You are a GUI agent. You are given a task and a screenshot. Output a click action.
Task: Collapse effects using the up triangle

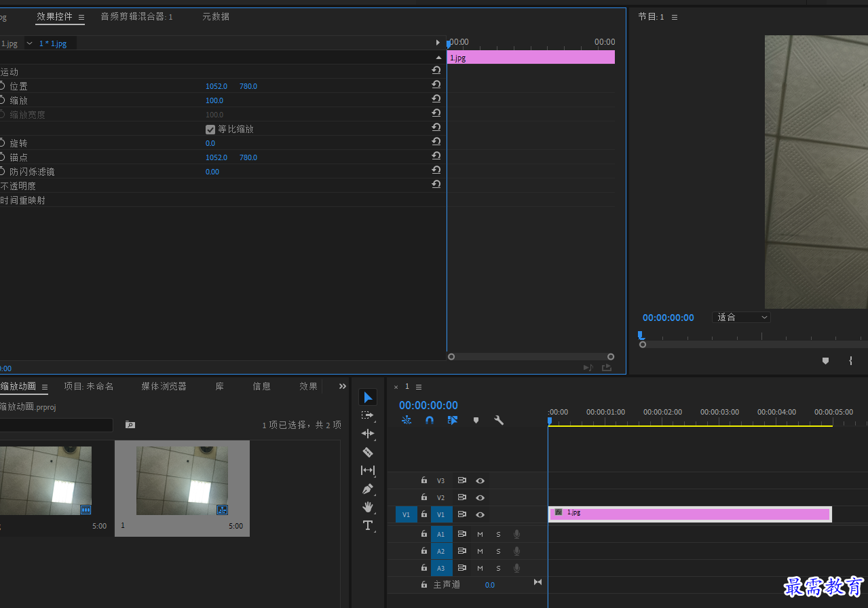438,58
